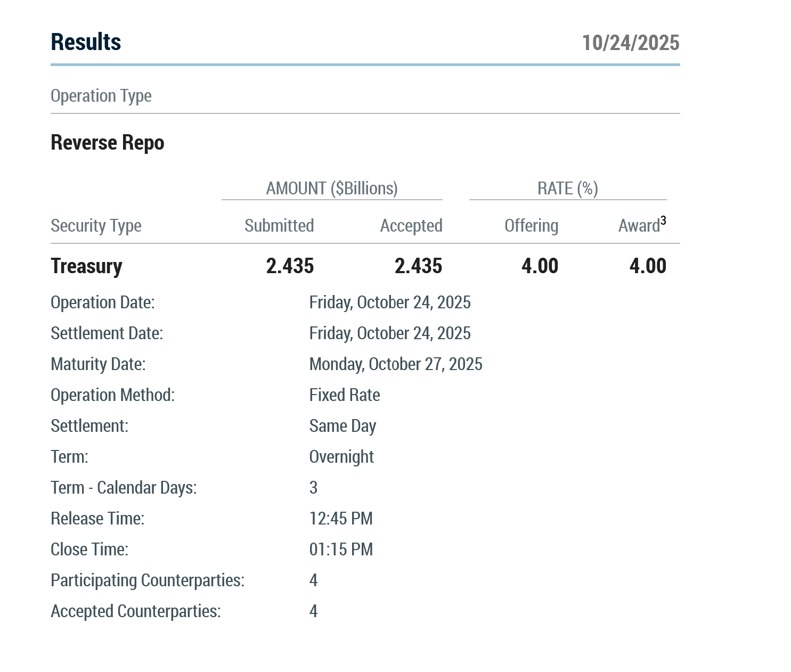Click the "Term - Calendar Days:" label
Image resolution: width=791 pixels, height=672 pixels.
pos(124,488)
